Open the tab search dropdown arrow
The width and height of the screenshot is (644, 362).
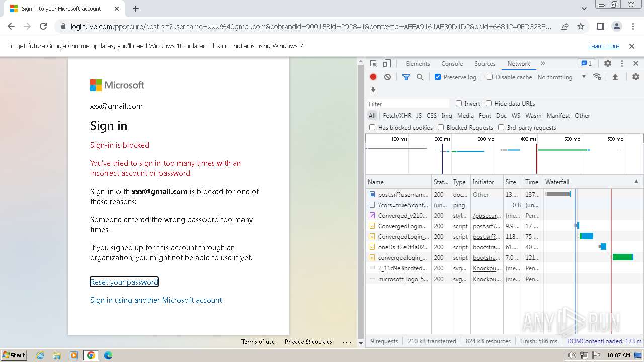pos(584,9)
